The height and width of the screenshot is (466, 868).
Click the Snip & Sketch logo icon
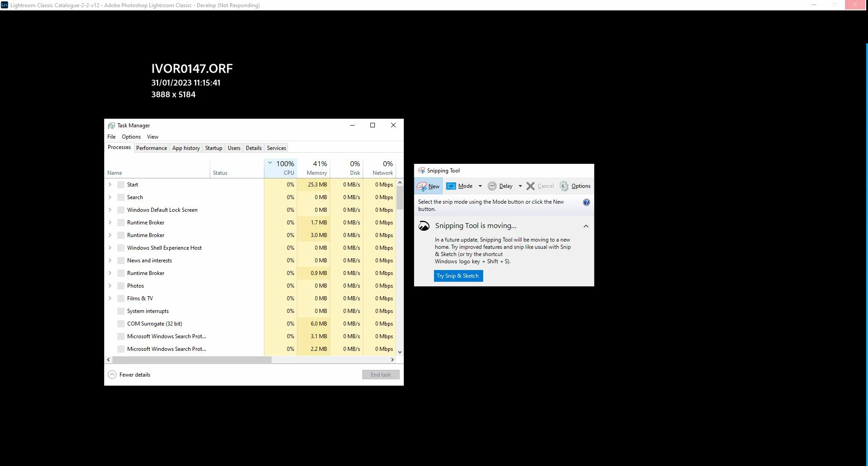[x=424, y=226]
